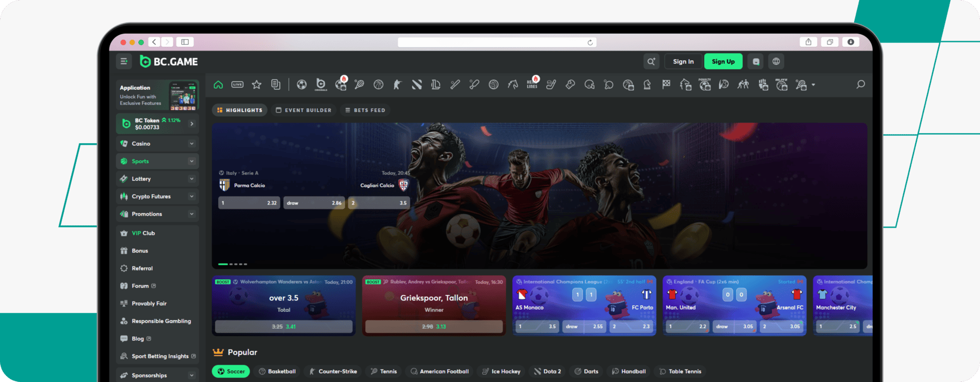Select the basketball icon in sports bar
Screen dimensions: 980x382
pyautogui.click(x=378, y=84)
